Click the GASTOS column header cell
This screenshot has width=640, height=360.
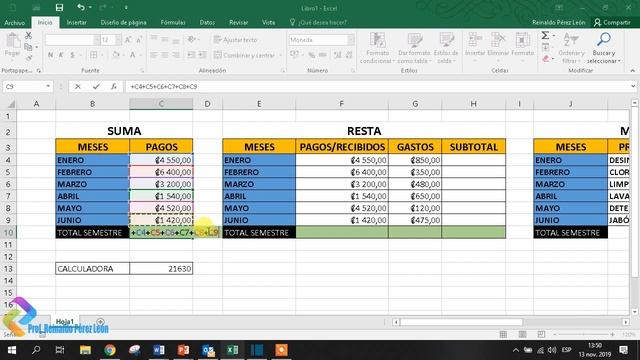point(415,147)
